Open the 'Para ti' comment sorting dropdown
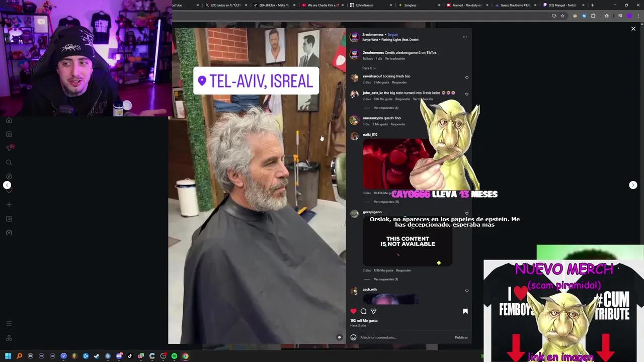Viewport: 644px width, 362px height. pos(369,68)
